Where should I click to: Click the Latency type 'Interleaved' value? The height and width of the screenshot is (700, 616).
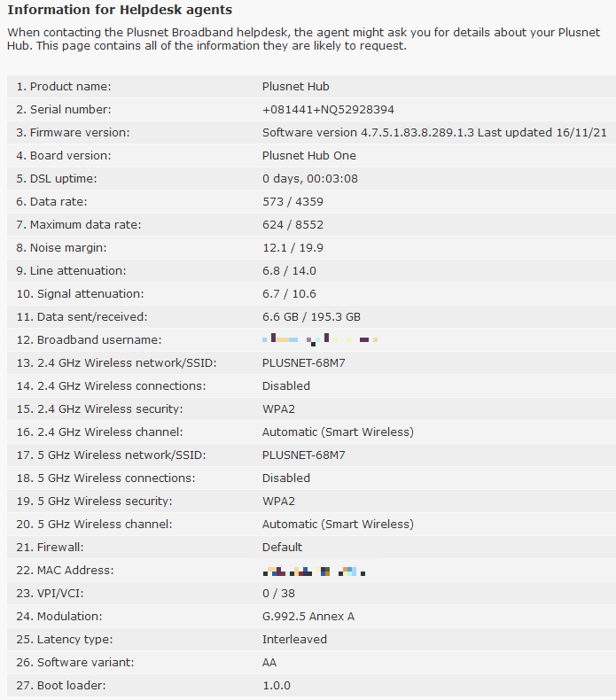(x=294, y=640)
